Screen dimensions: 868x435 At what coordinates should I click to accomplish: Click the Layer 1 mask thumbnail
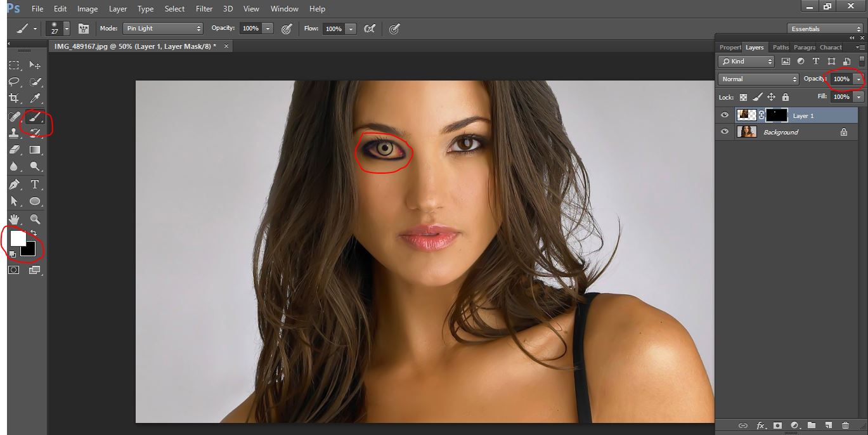[x=777, y=115]
